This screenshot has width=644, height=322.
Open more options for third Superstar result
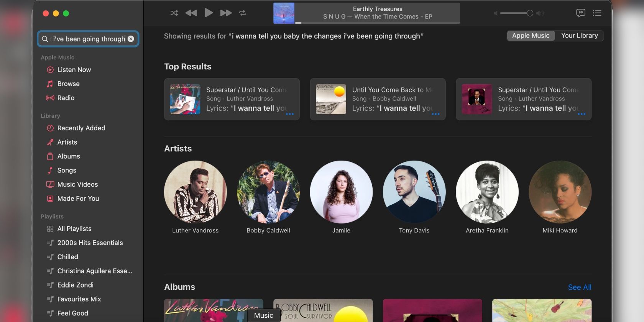(x=582, y=114)
